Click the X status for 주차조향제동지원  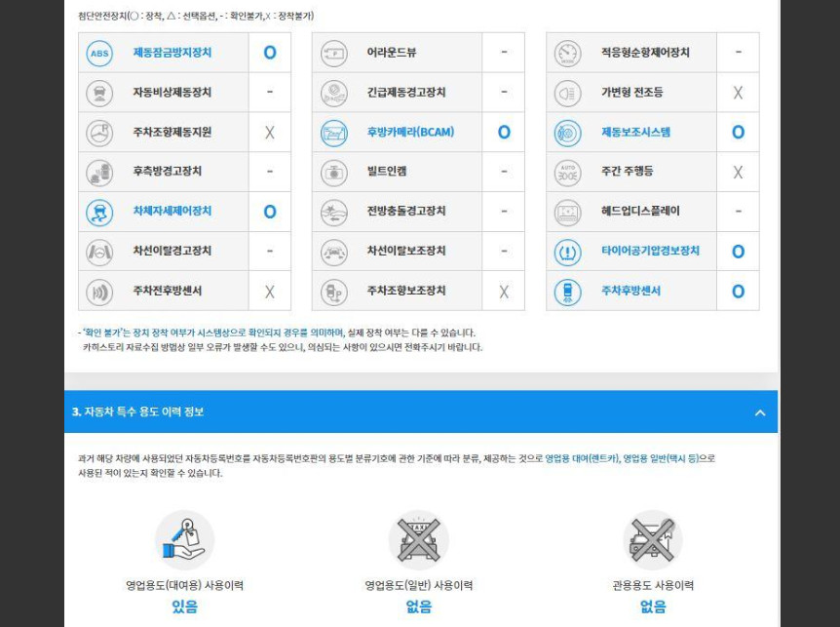[270, 133]
